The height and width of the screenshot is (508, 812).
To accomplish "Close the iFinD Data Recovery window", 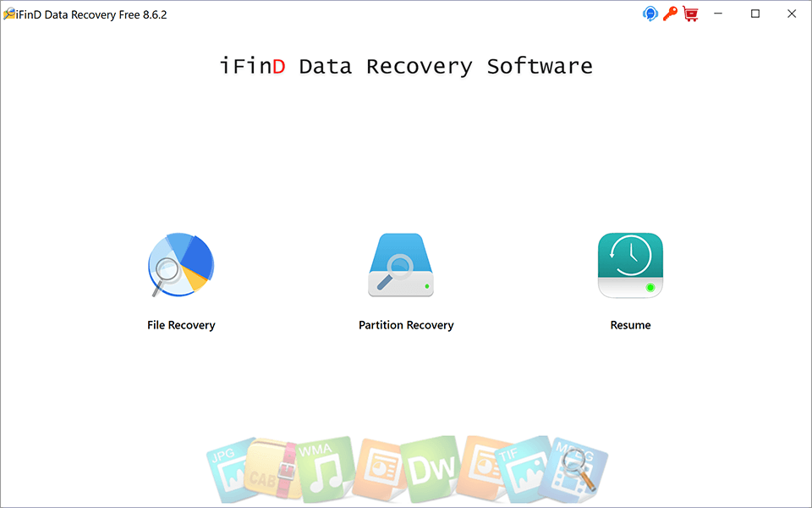I will tap(792, 14).
